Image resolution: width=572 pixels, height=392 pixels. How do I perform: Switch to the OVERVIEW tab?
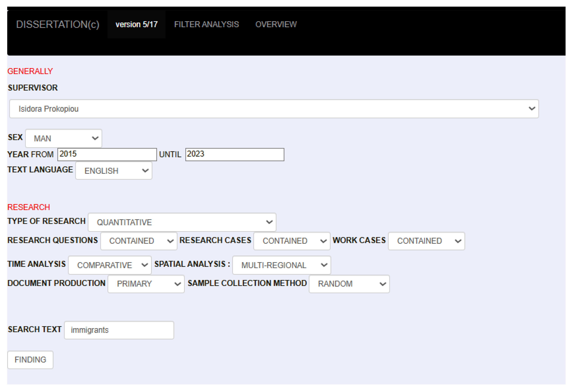[x=276, y=24]
